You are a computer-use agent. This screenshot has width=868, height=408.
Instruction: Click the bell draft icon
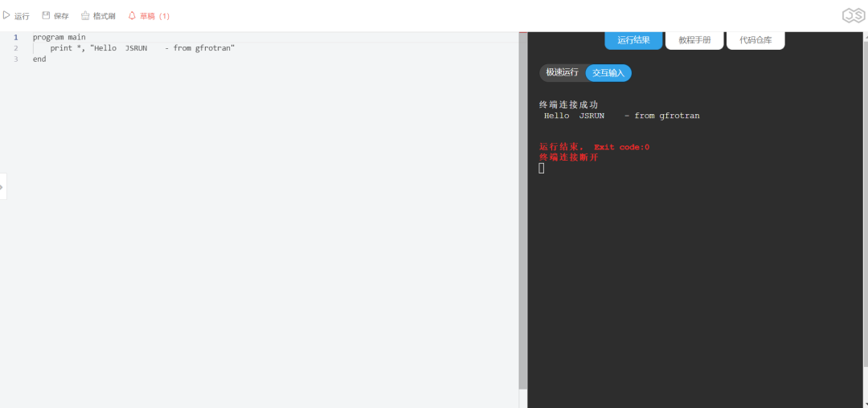(132, 15)
